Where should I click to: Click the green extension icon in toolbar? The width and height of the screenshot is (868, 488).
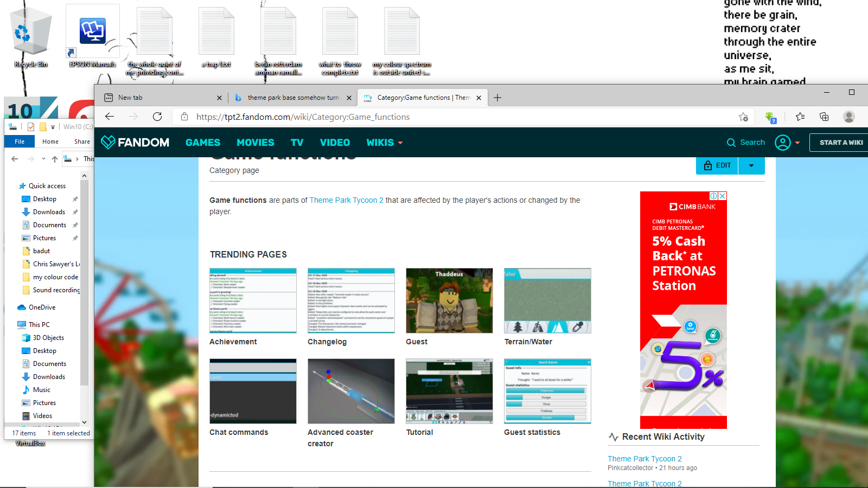[x=770, y=117]
